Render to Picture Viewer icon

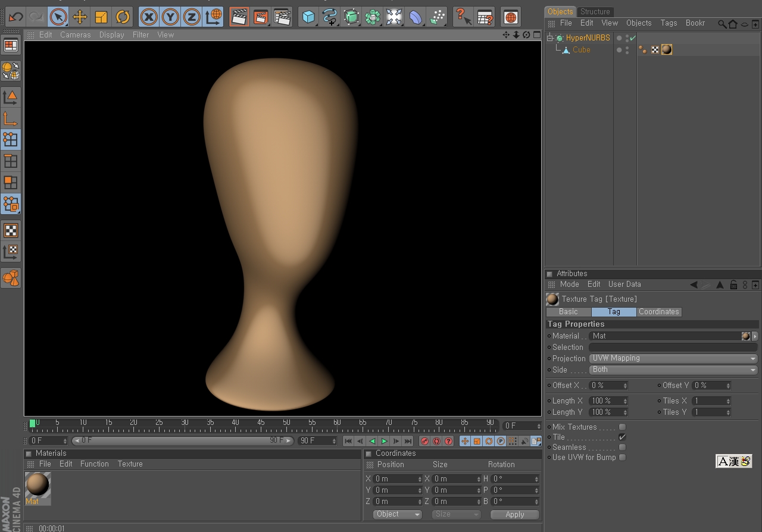pyautogui.click(x=261, y=17)
